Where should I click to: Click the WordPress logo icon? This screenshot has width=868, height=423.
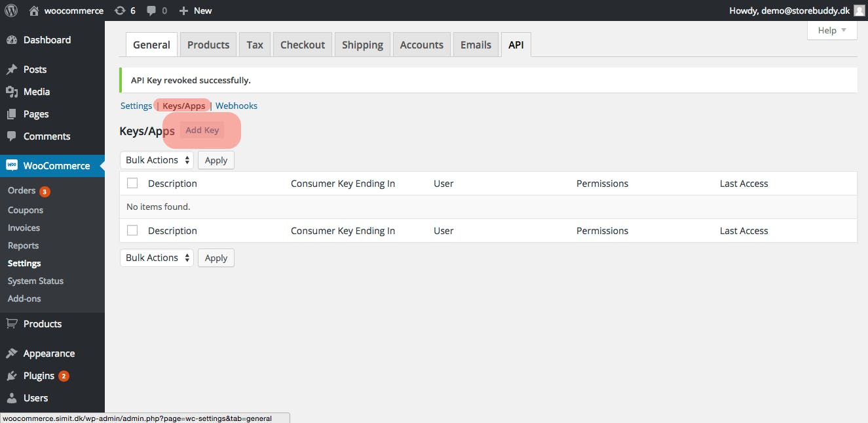click(x=11, y=10)
